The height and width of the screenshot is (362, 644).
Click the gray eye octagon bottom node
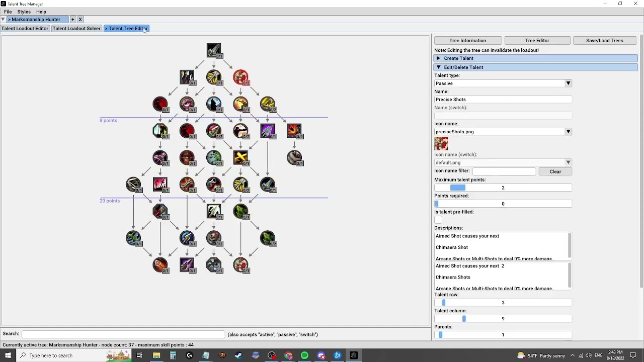[214, 265]
